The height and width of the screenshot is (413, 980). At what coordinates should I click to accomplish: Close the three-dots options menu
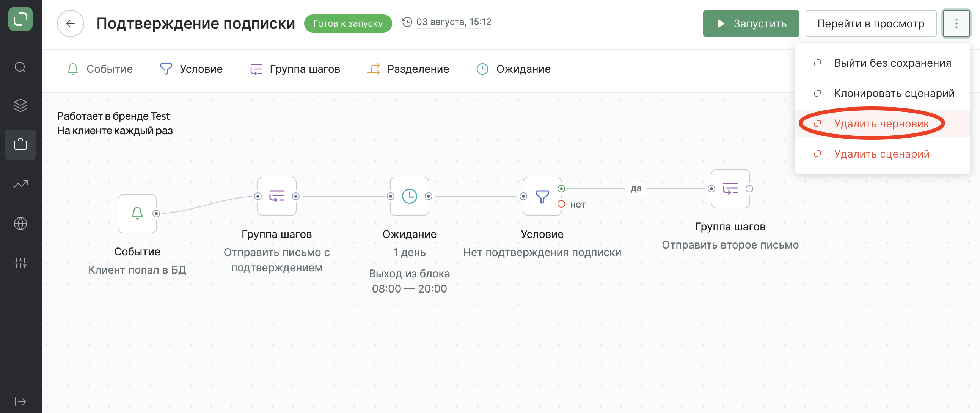[x=956, y=23]
